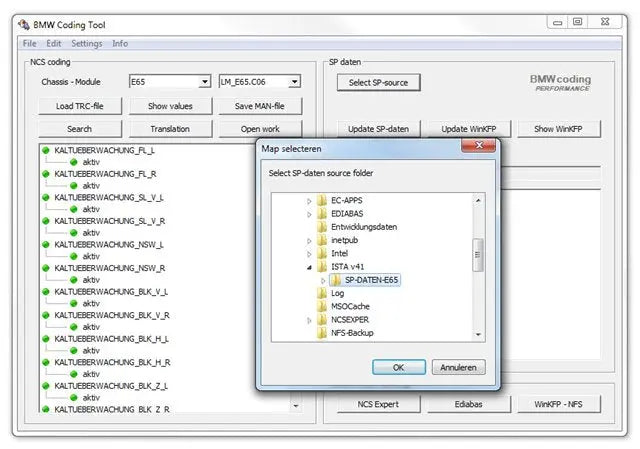This screenshot has height=449, width=640.
Task: Open the Chassis E65 dropdown
Action: (x=205, y=82)
